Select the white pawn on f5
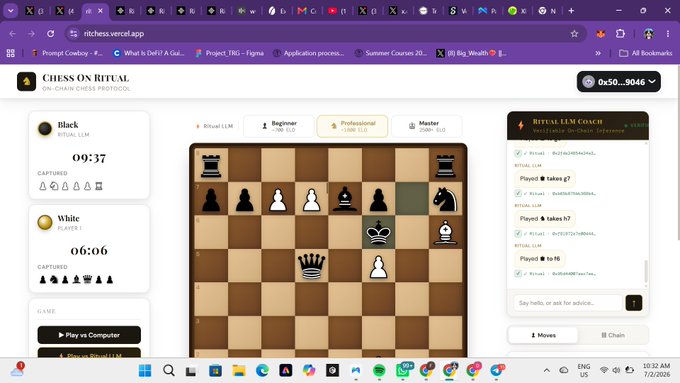 [378, 267]
